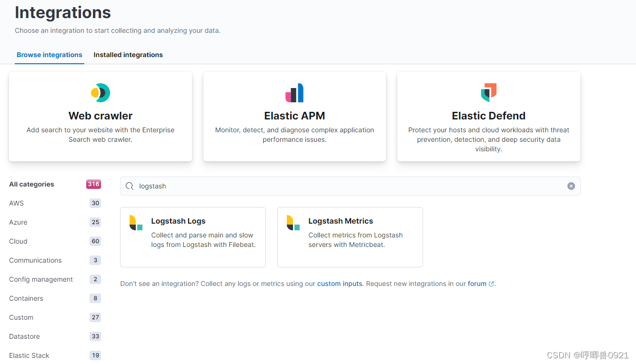Filter by Azure category
The width and height of the screenshot is (636, 364).
18,222
